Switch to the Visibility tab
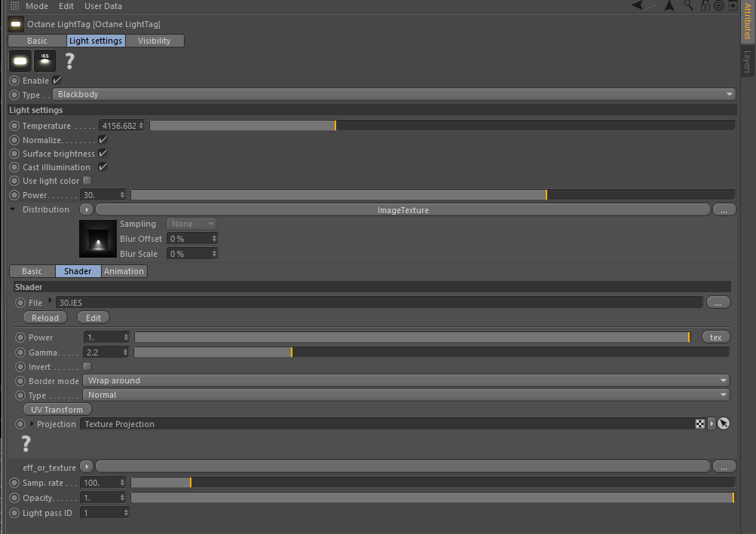756x534 pixels. [155, 41]
